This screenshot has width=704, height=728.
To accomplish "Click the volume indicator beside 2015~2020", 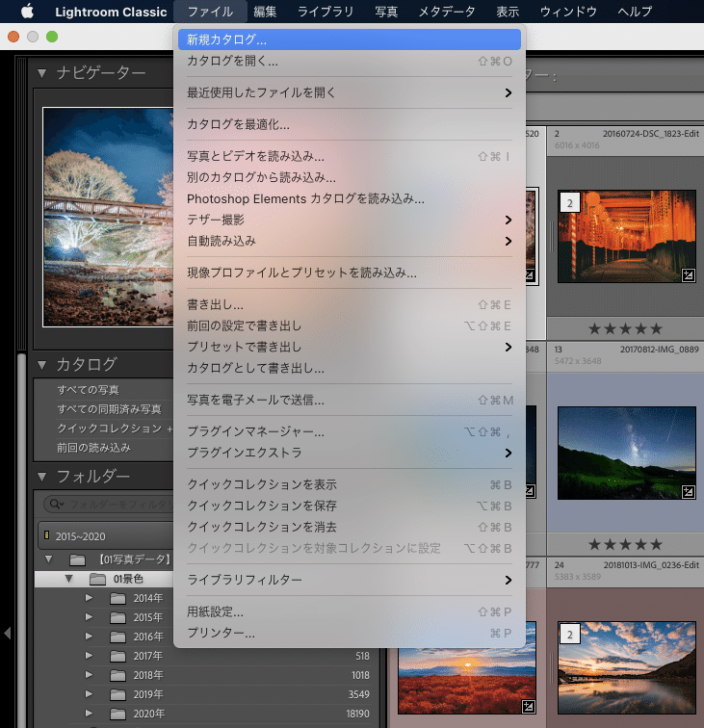I will point(46,534).
